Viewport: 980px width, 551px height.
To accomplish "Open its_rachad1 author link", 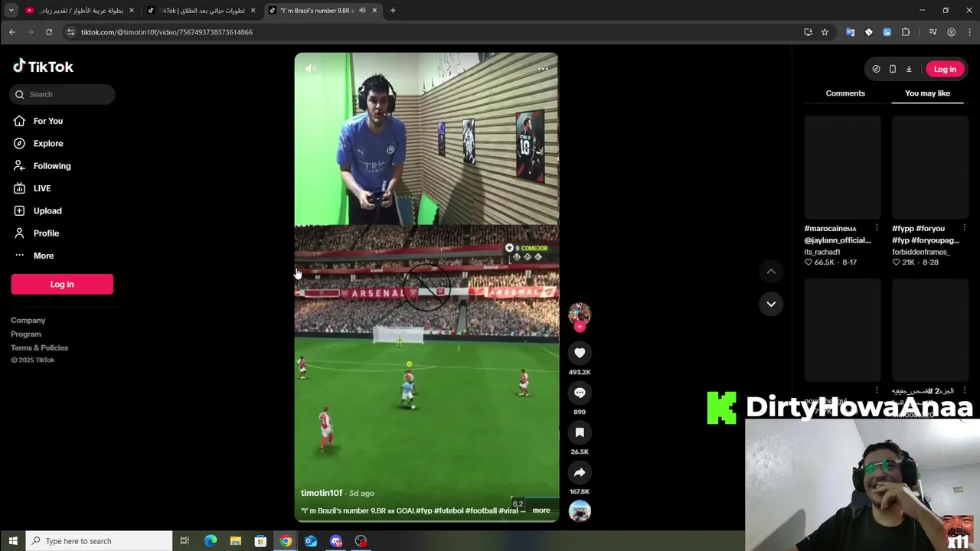I will pos(822,252).
